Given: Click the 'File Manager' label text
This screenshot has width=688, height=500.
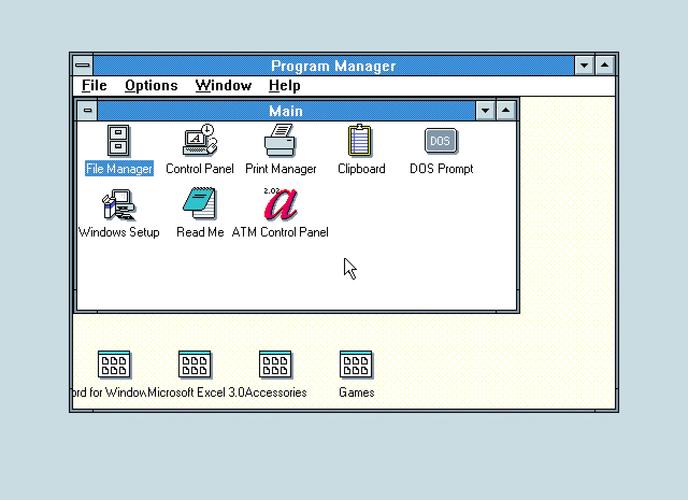Looking at the screenshot, I should tap(119, 169).
